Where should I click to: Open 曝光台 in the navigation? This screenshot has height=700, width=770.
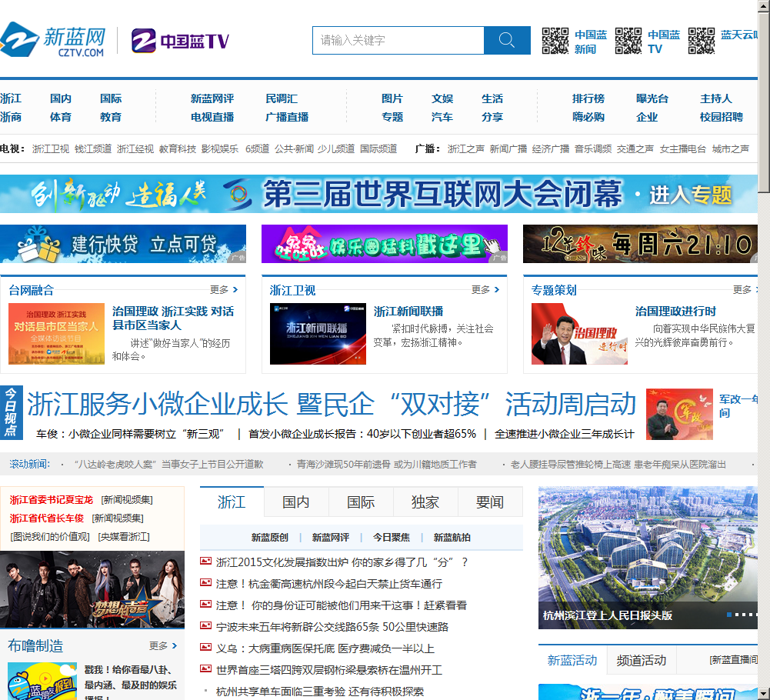tap(652, 98)
